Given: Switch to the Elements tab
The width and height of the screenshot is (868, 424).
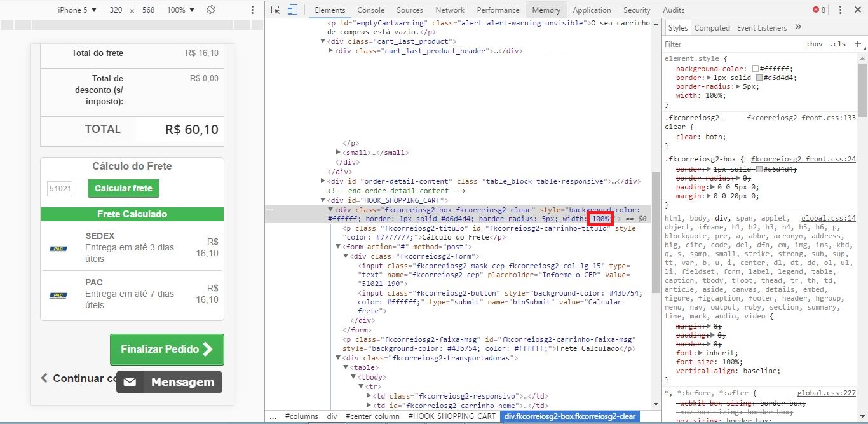Looking at the screenshot, I should (x=330, y=10).
